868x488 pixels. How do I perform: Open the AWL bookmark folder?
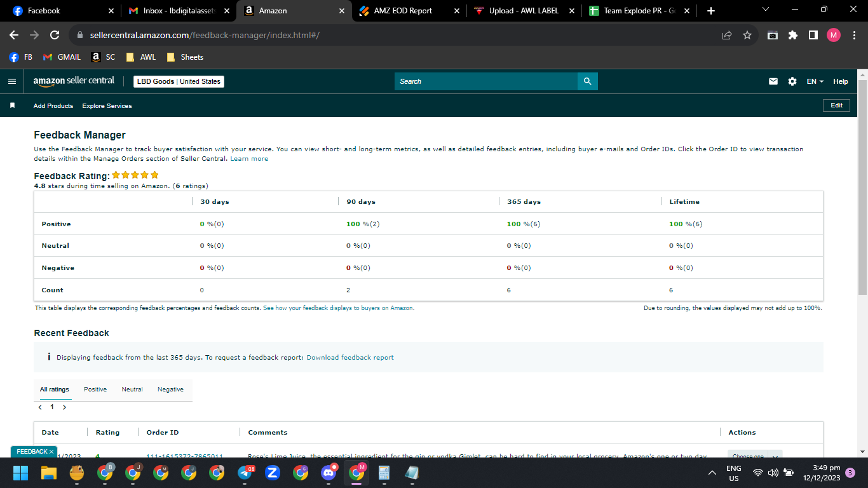[141, 57]
